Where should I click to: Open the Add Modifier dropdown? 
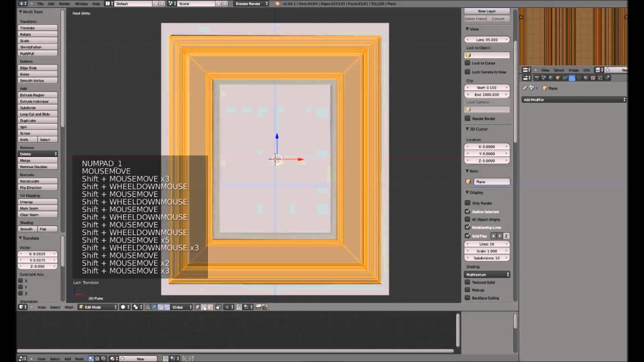[x=574, y=100]
